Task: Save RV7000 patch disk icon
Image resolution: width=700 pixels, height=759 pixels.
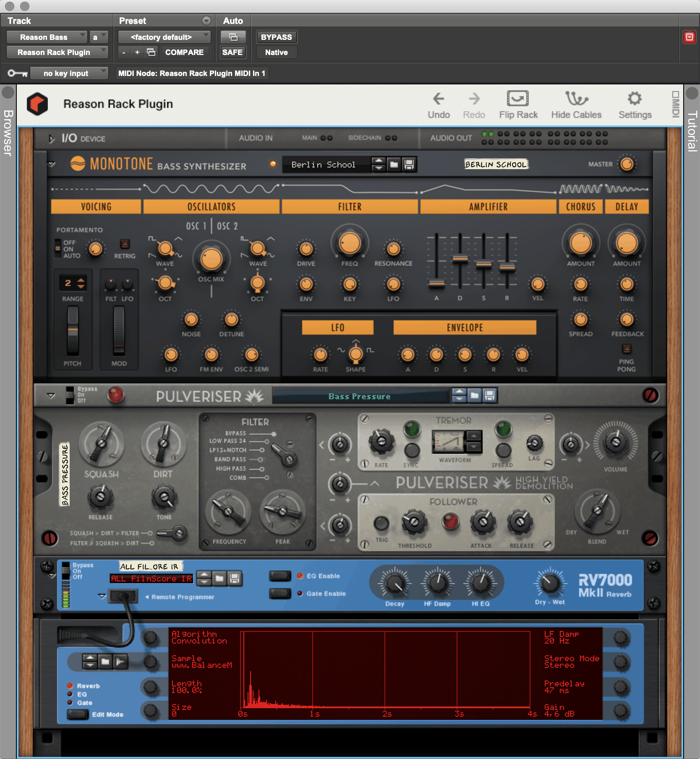Action: [x=235, y=578]
